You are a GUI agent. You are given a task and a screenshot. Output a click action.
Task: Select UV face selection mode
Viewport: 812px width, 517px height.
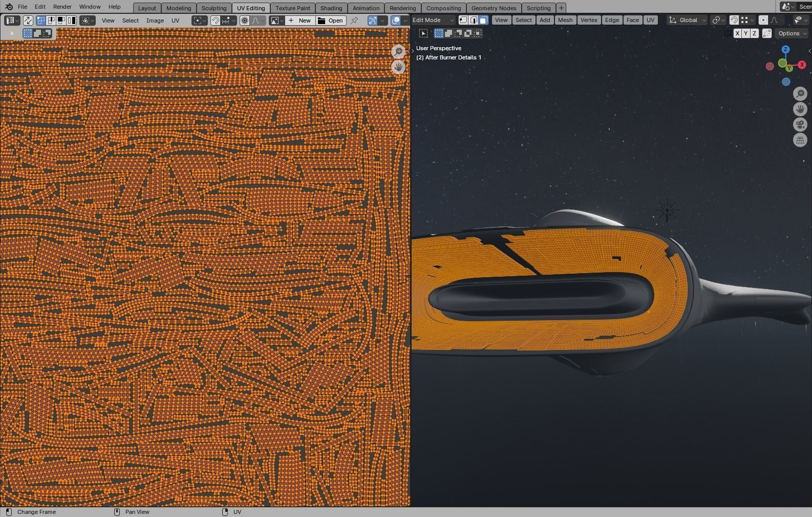point(61,20)
